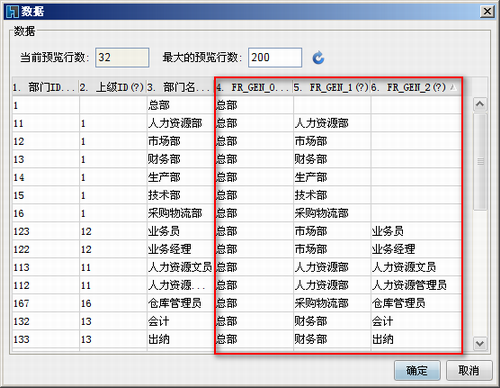Screen dimensions: 500x388
Task: Click 人力资源部 in the 部门名 column
Action: (175, 124)
